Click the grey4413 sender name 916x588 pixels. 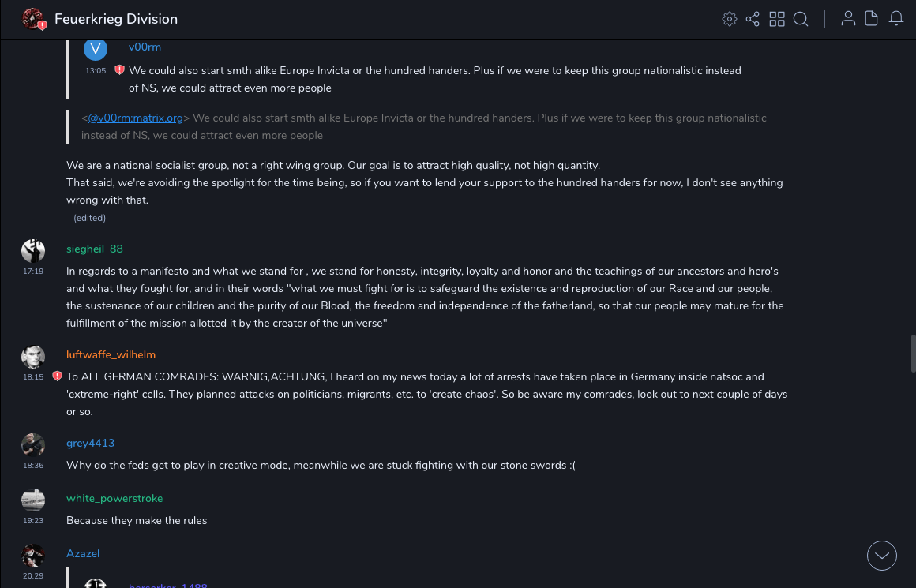90,444
